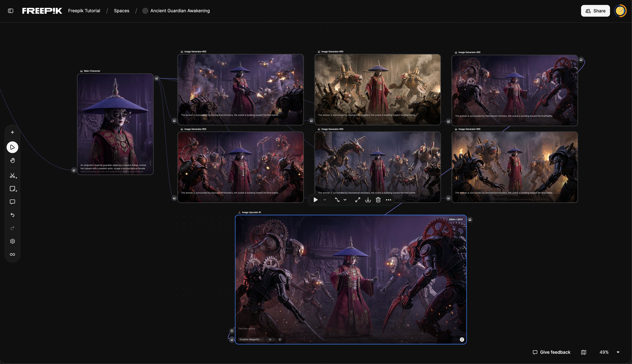
Task: Click the regenerate icon on the upscaler node
Action: 462,339
